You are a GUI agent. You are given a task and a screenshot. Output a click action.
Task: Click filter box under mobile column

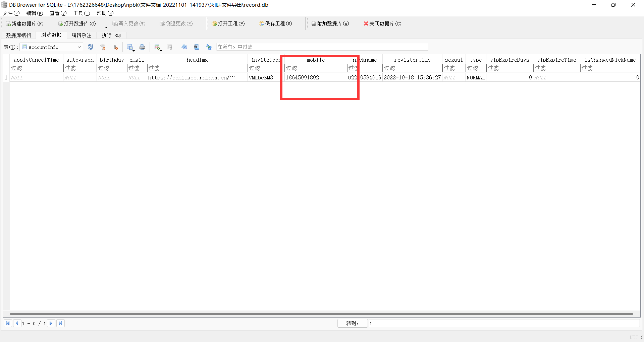(x=316, y=68)
